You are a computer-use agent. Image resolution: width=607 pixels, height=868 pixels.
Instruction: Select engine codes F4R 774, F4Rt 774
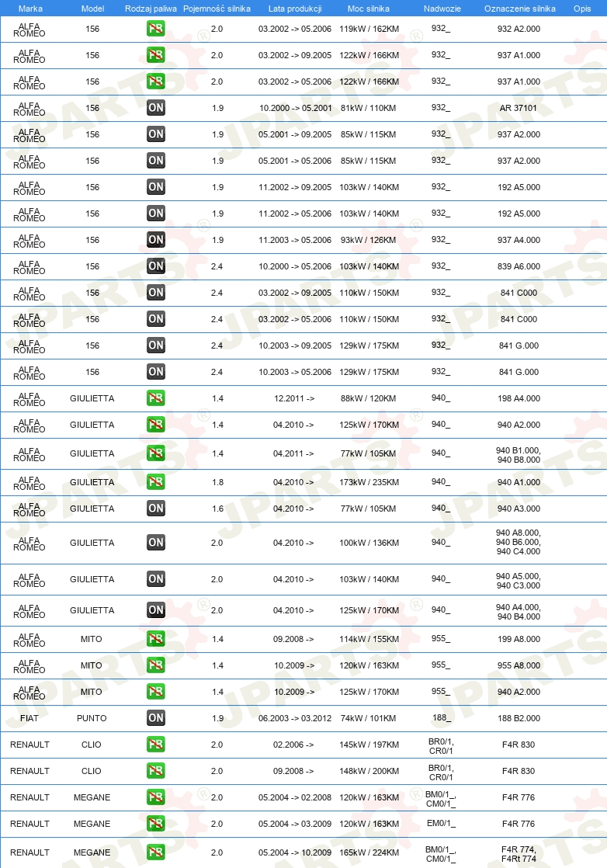[519, 854]
